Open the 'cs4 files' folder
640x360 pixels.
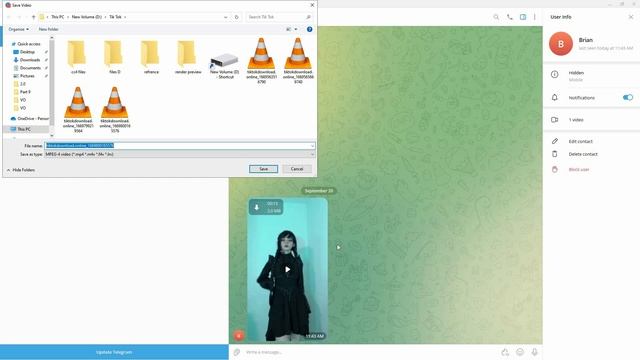click(78, 58)
